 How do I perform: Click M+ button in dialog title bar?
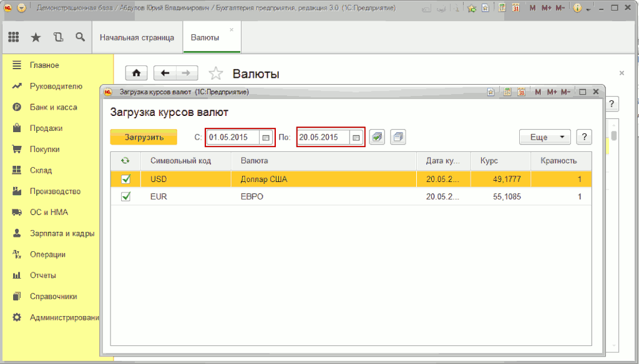pyautogui.click(x=552, y=92)
